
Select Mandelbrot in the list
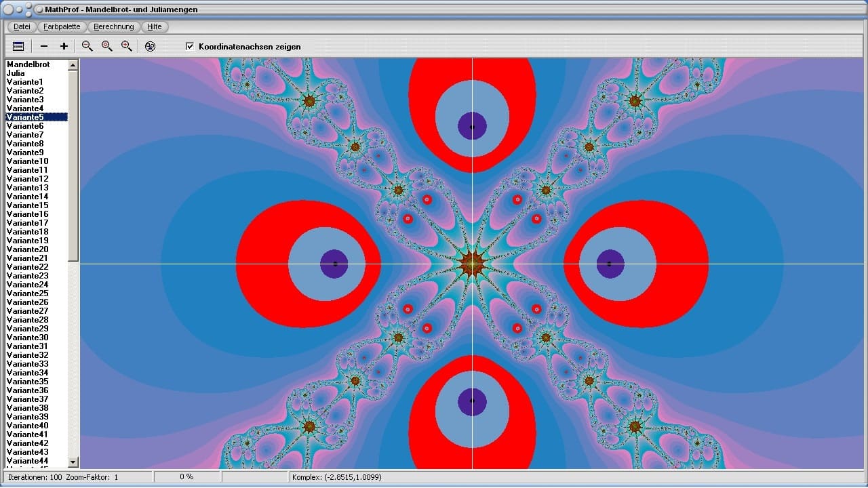tap(28, 64)
